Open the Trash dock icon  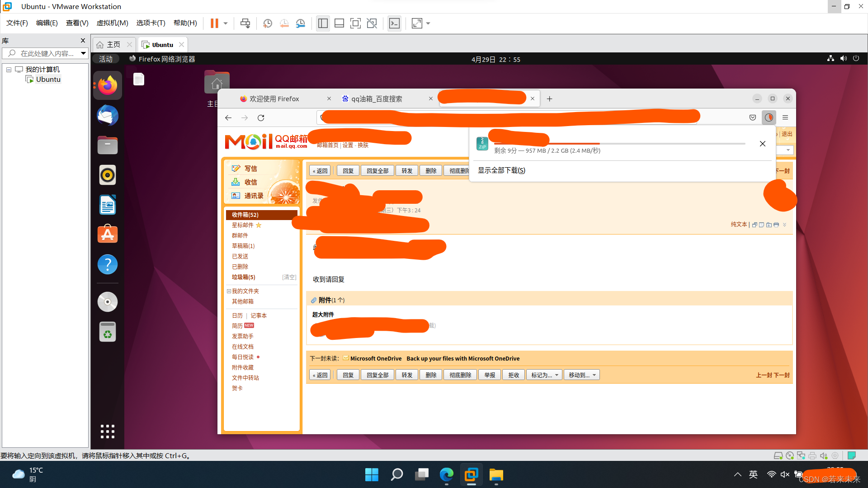(x=107, y=332)
